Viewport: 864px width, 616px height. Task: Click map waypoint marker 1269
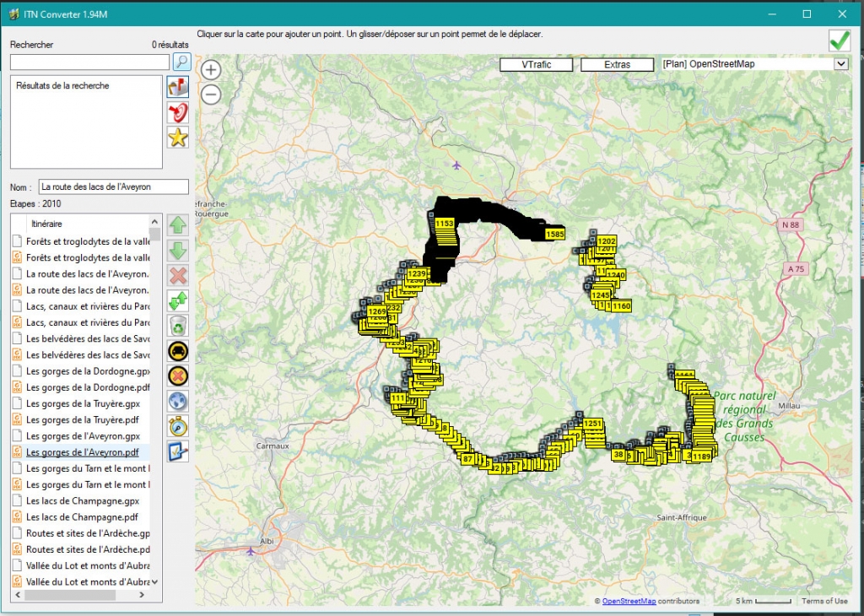coord(377,311)
